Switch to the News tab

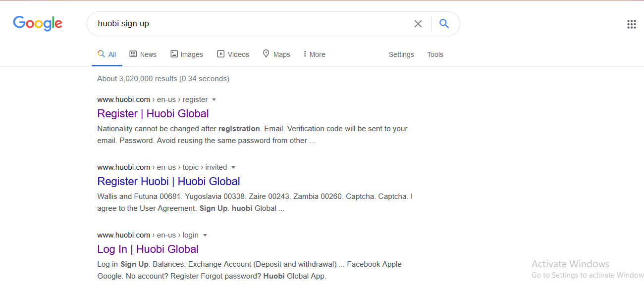[x=143, y=54]
